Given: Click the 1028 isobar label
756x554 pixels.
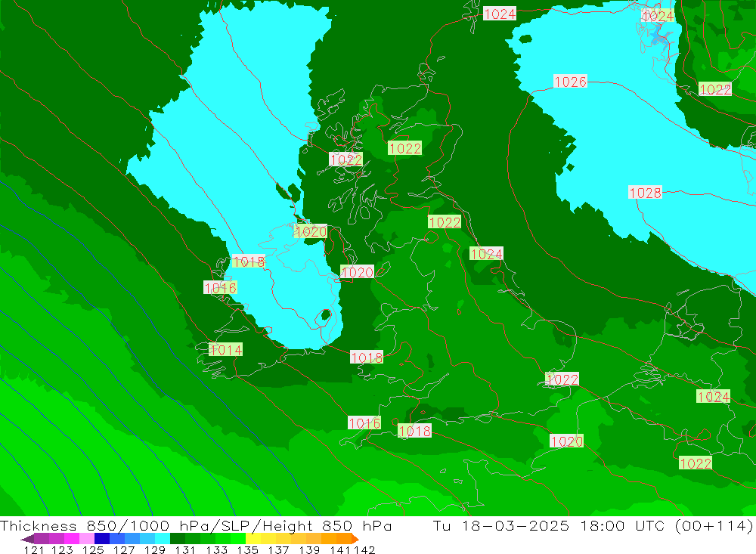Looking at the screenshot, I should [645, 193].
